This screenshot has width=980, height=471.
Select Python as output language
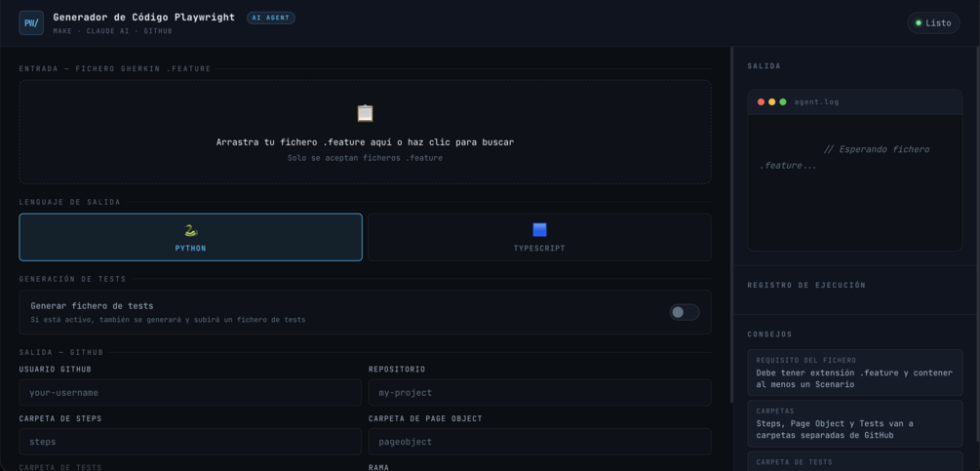pos(190,237)
